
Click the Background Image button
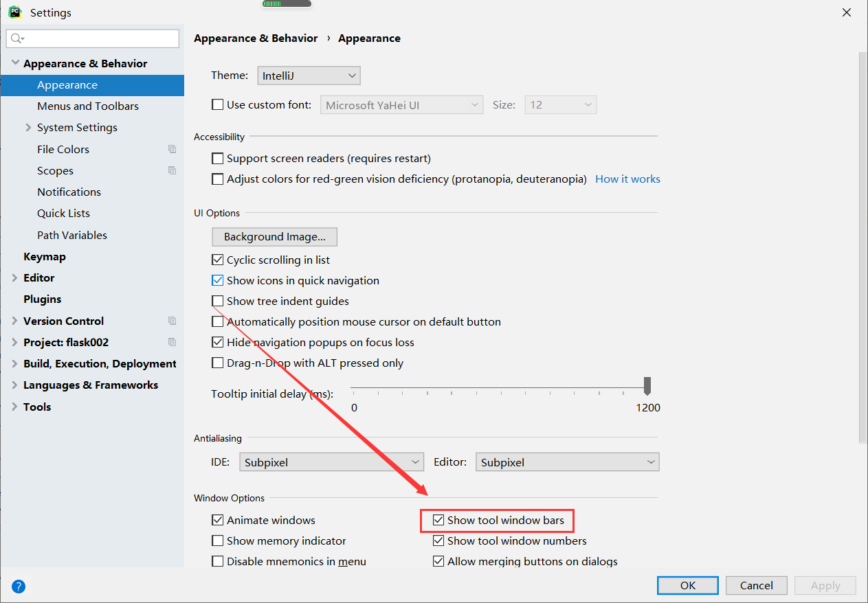click(x=274, y=237)
